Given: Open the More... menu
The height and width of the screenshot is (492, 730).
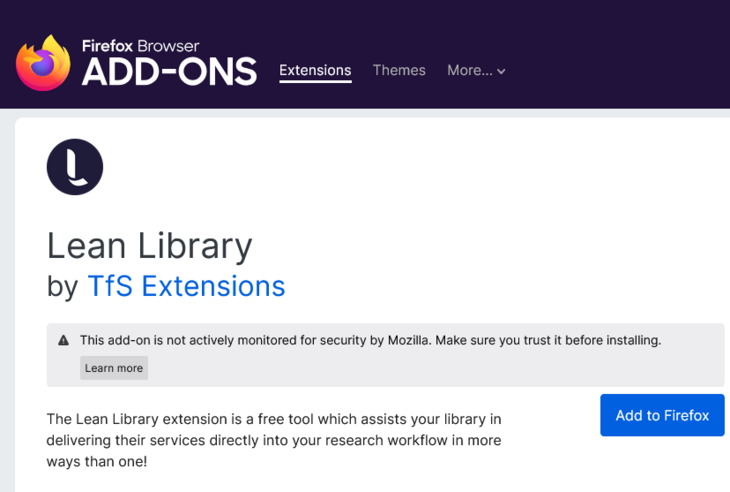Looking at the screenshot, I should pyautogui.click(x=469, y=71).
